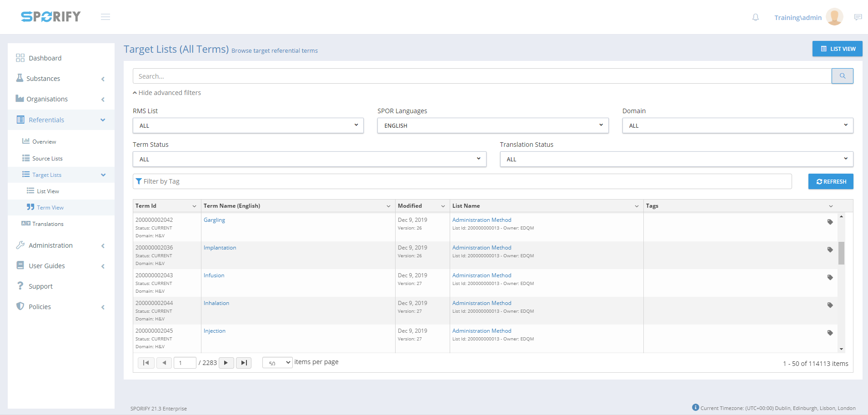Go to the last page of results
This screenshot has width=868, height=415.
[x=244, y=363]
